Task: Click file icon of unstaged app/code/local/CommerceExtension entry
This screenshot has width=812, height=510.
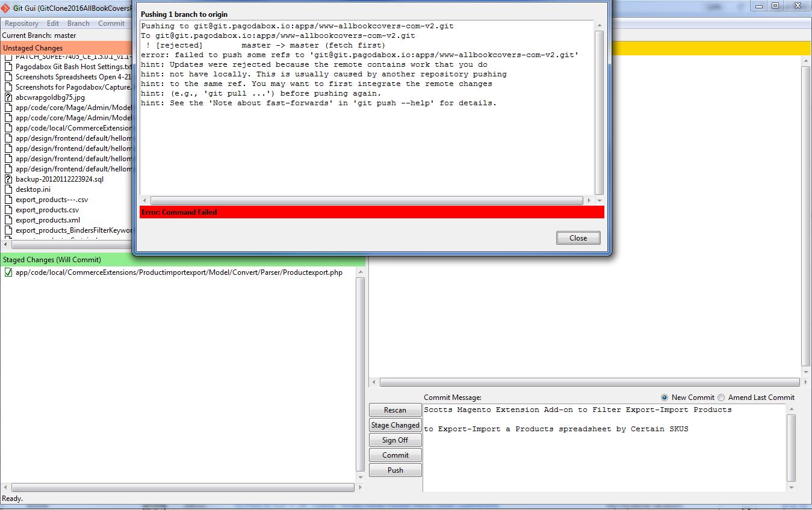Action: click(8, 128)
